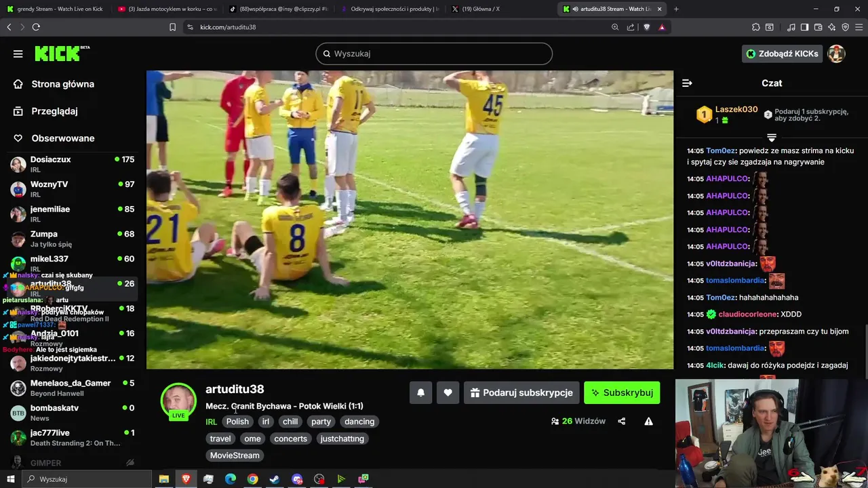This screenshot has height=488, width=868.
Task: Open Brave Wallet icon
Action: [x=818, y=27]
